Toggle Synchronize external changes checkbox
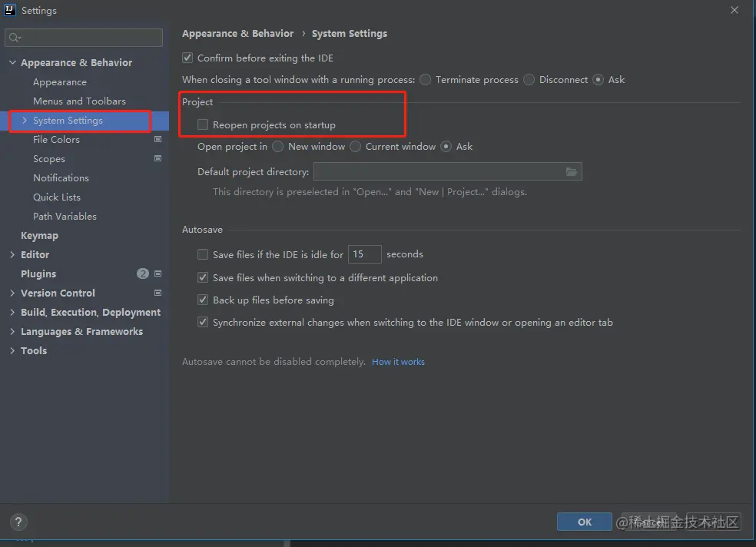This screenshot has height=547, width=756. [203, 322]
